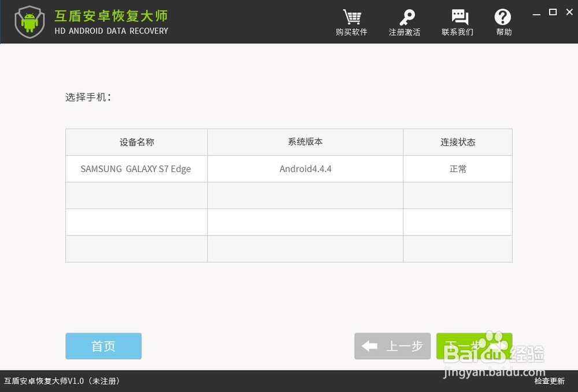Close the recovery app window
This screenshot has height=392, width=578.
(569, 12)
